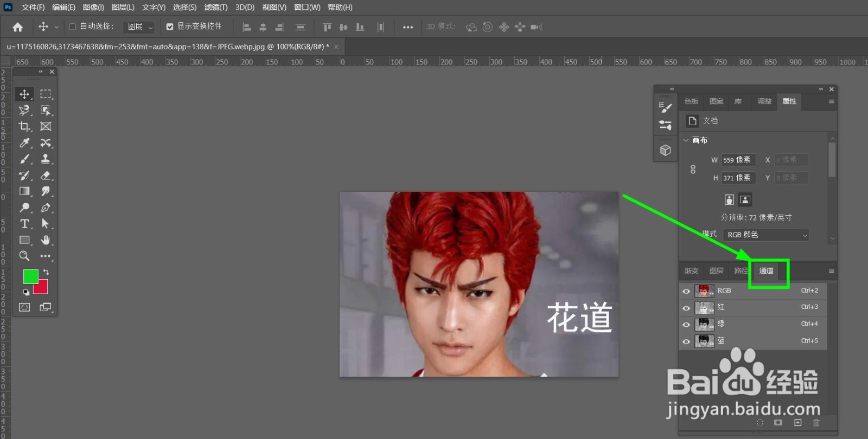The image size is (868, 439).
Task: Select the Hand tool
Action: coord(46,240)
